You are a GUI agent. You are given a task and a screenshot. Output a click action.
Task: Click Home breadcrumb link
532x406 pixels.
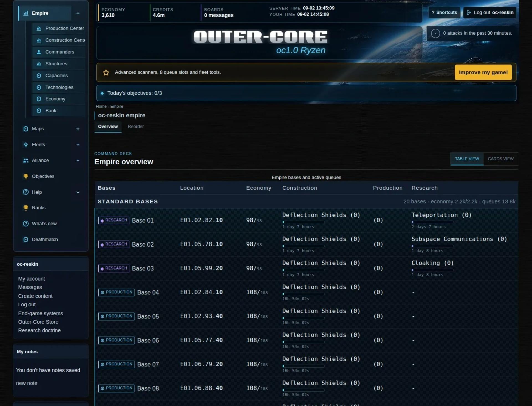point(101,106)
